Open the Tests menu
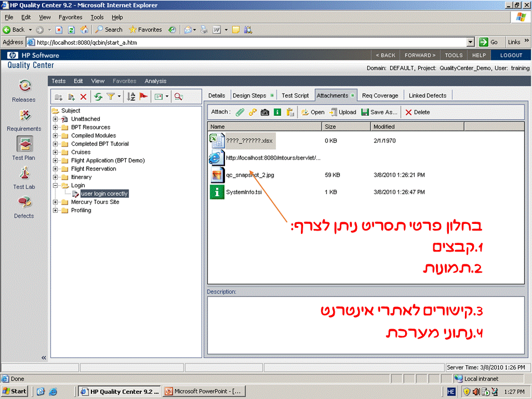 [58, 81]
